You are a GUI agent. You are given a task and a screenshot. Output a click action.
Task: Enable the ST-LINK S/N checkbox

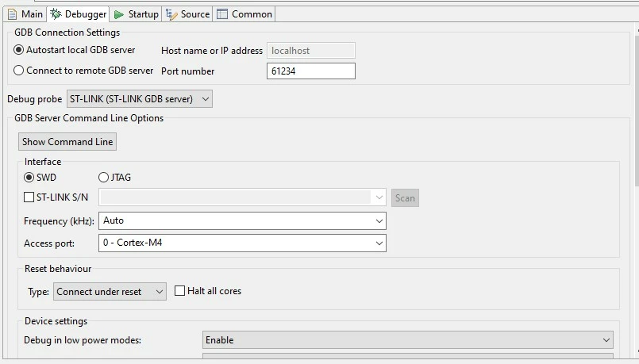tap(29, 197)
